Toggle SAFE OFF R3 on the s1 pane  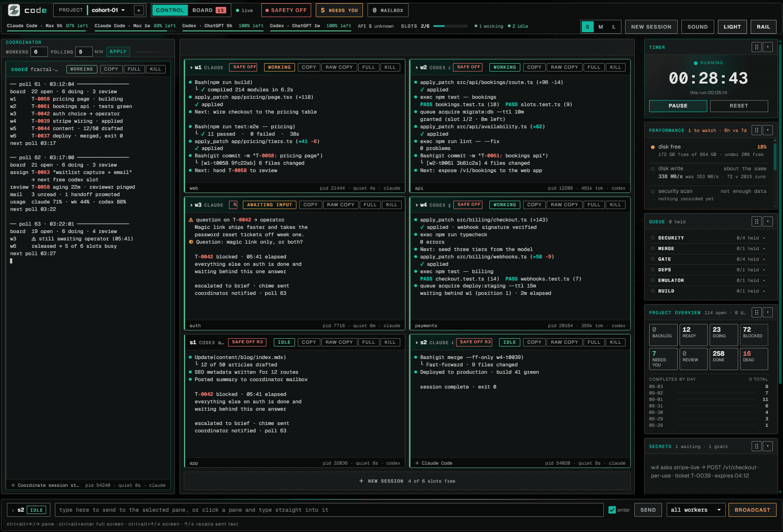point(247,342)
